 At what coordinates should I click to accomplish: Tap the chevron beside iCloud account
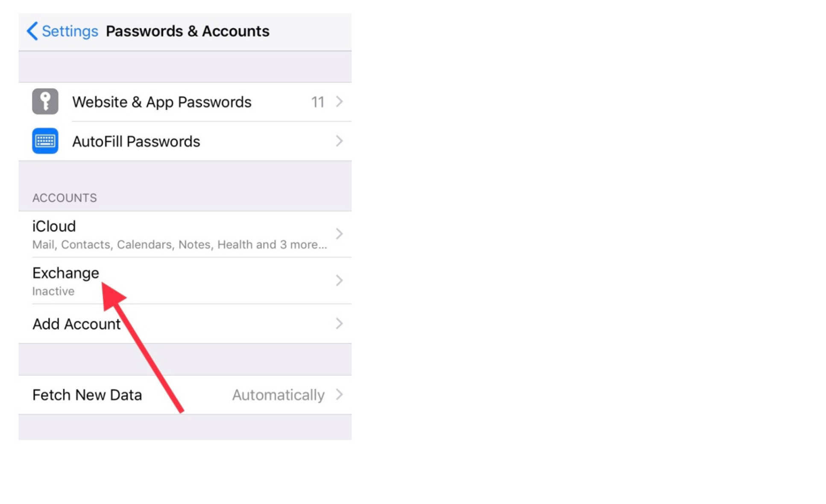(339, 234)
